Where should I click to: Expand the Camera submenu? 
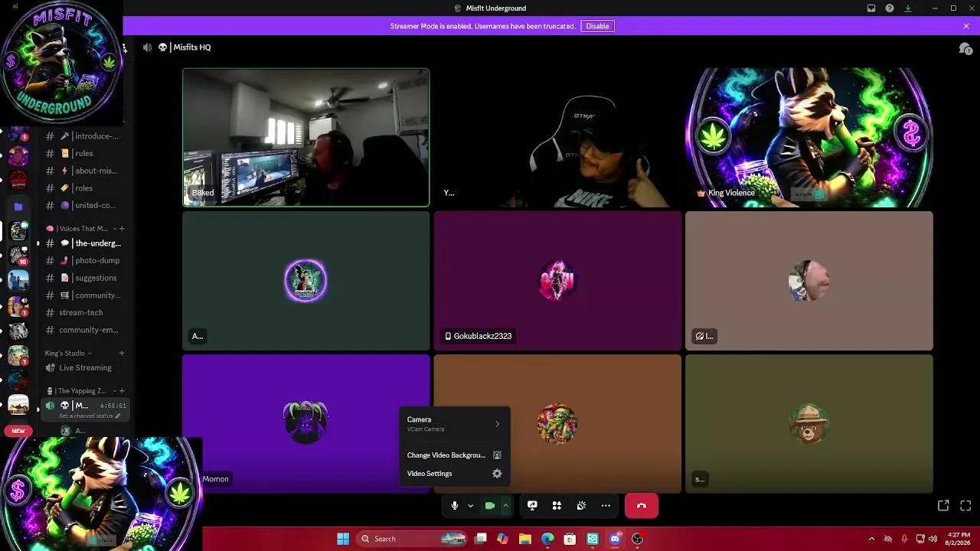pos(455,424)
